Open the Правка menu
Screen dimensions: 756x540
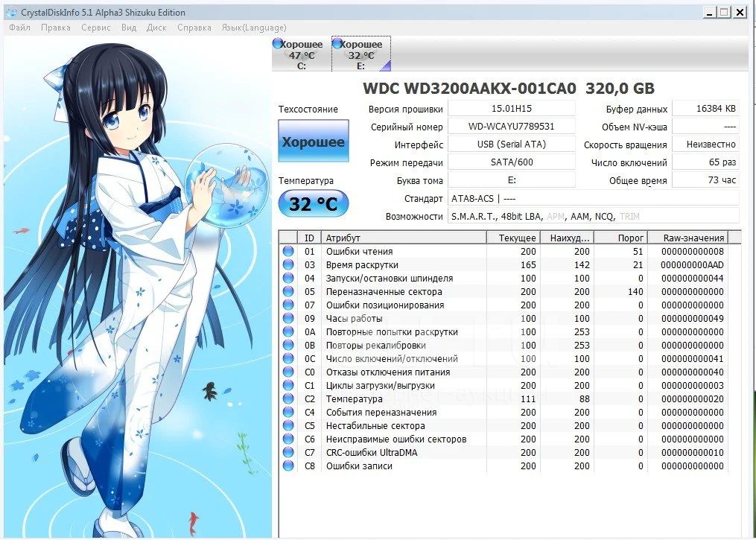coord(55,28)
